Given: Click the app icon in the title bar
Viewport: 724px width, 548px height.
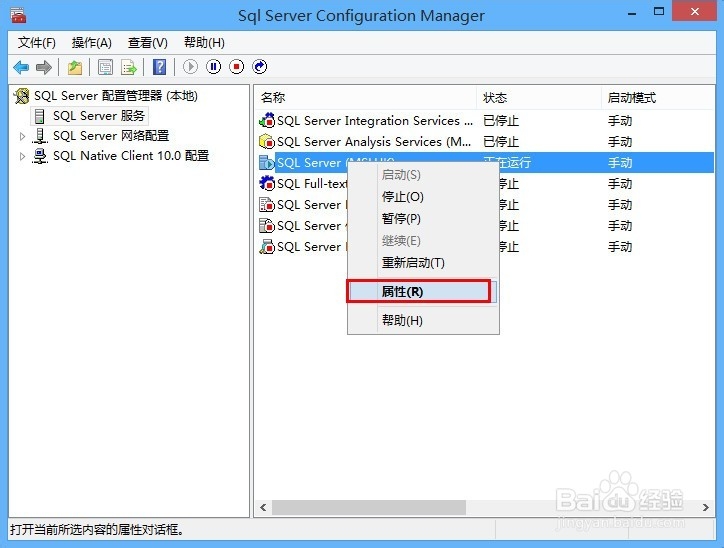Looking at the screenshot, I should tap(18, 15).
